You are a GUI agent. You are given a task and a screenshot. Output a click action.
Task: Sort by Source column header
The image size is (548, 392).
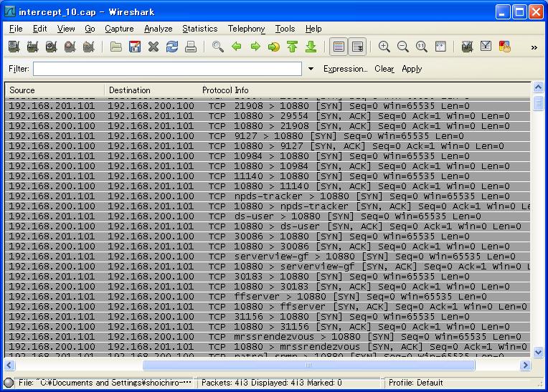[55, 90]
